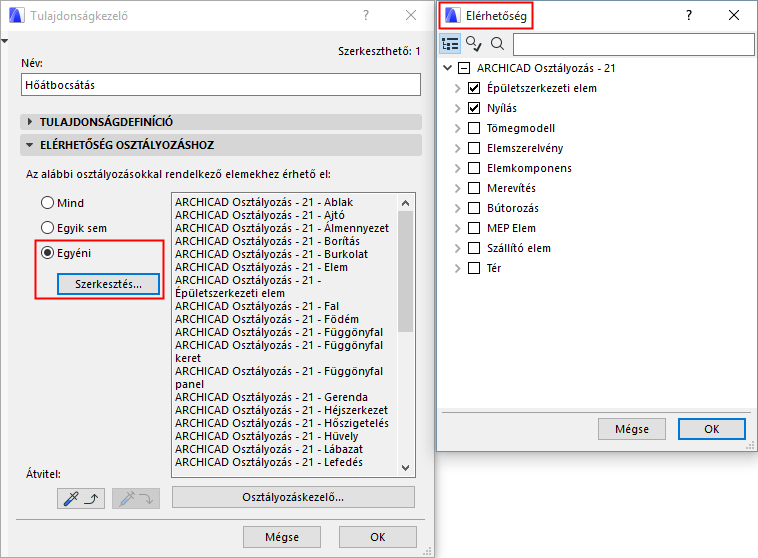Image resolution: width=758 pixels, height=558 pixels.
Task: Select the Egyéni radio button
Action: click(x=47, y=253)
